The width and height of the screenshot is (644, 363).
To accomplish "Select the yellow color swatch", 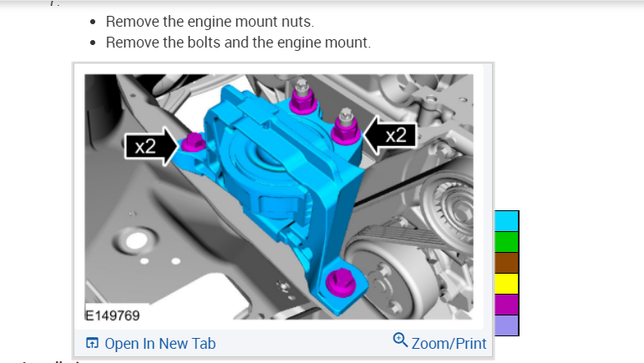I will [x=506, y=284].
